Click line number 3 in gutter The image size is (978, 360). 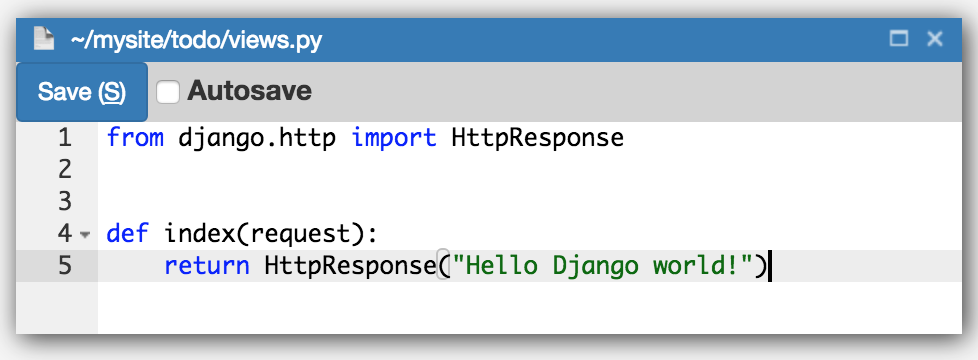65,202
